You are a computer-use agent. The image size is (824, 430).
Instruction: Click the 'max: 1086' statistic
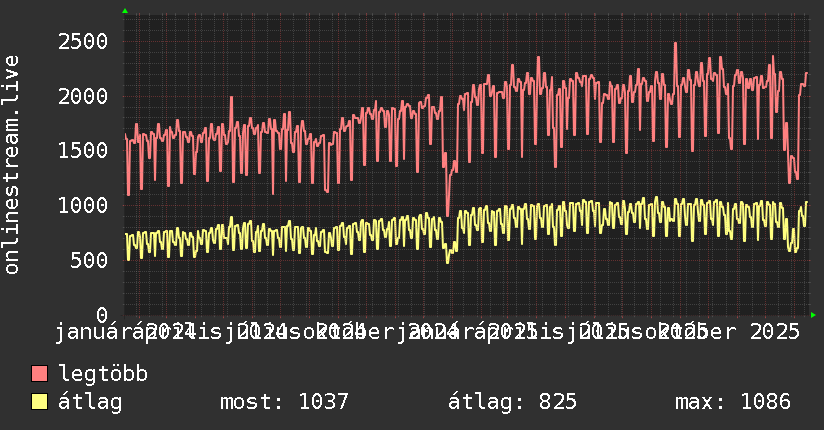pos(733,402)
